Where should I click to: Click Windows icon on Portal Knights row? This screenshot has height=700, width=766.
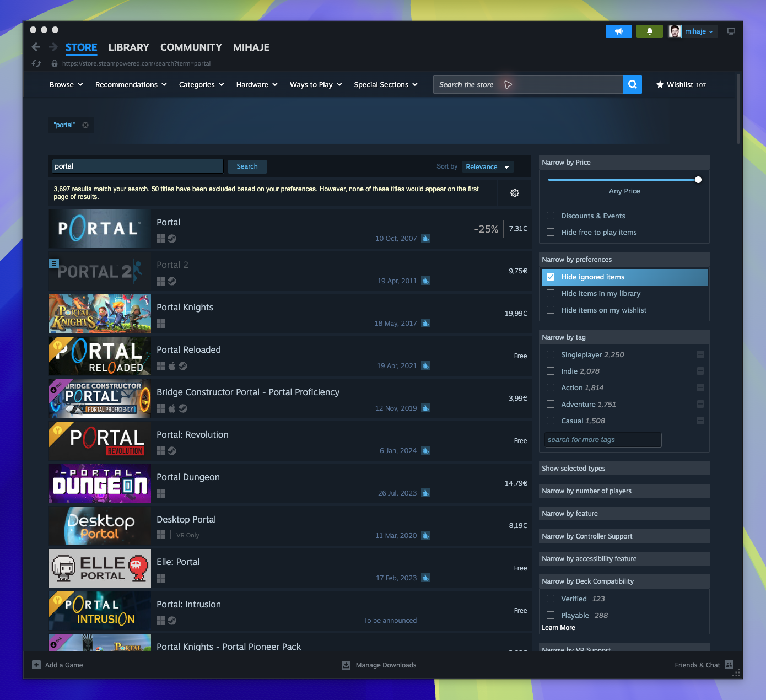point(161,324)
